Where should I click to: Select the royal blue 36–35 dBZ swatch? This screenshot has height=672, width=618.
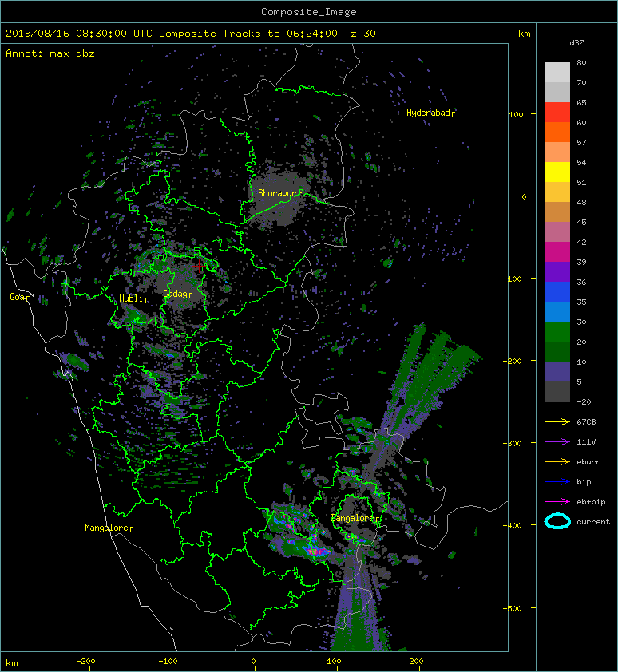557,291
